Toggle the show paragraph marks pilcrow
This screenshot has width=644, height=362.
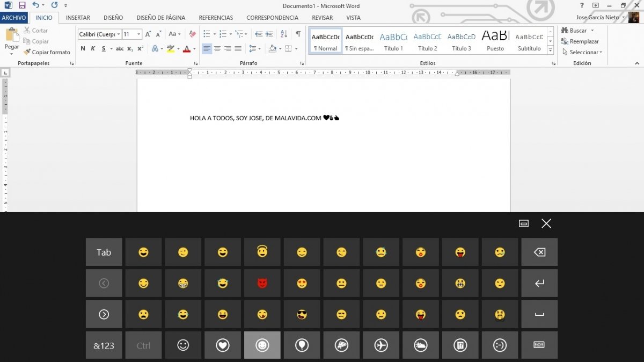click(x=298, y=34)
